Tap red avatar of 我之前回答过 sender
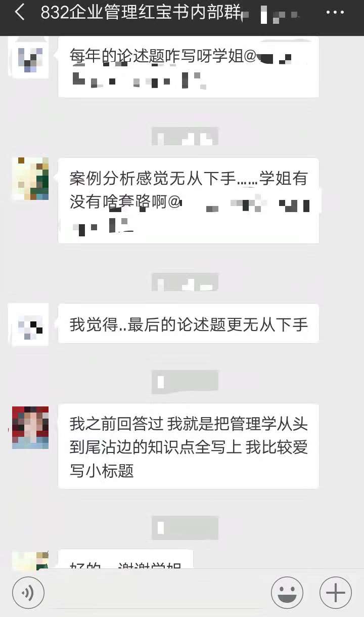Screen dimensions: 364x617 [x=30, y=427]
